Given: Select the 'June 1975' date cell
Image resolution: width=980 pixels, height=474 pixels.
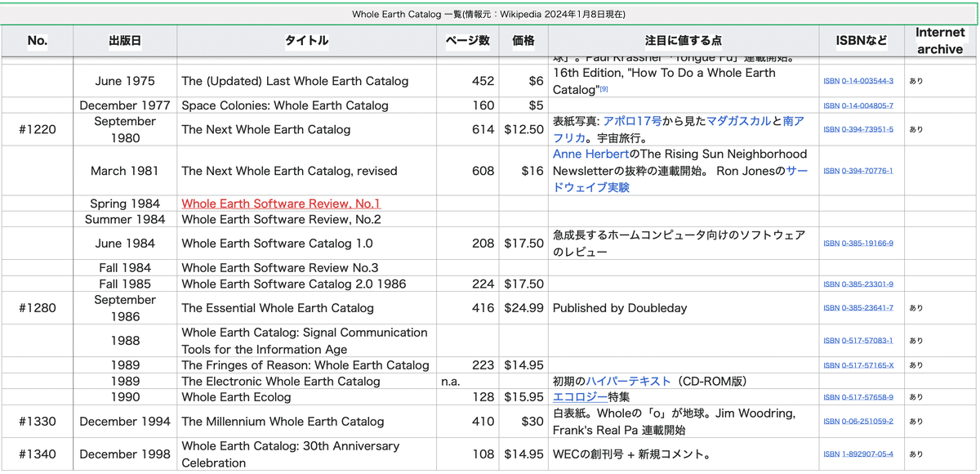Looking at the screenshot, I should coord(125,81).
